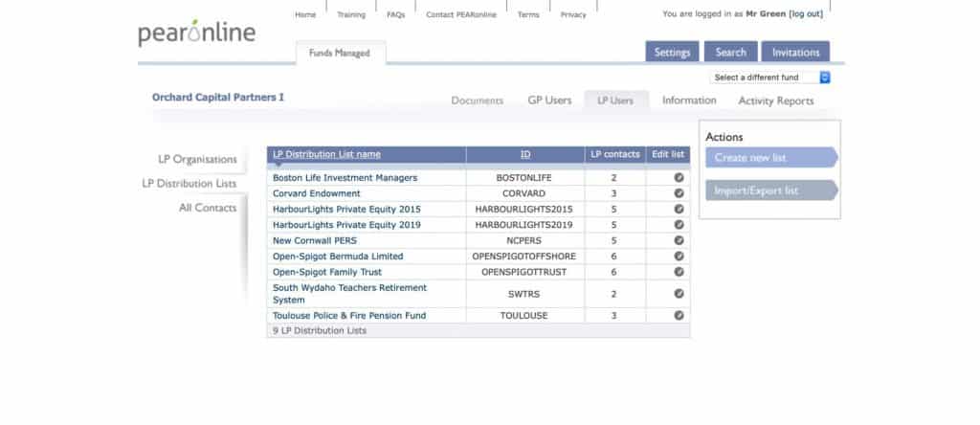Click the pearonline logo
980x425 pixels.
point(197,34)
